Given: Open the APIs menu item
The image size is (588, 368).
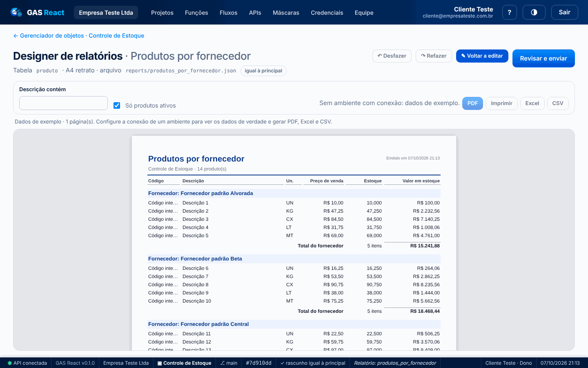Looking at the screenshot, I should (x=255, y=13).
